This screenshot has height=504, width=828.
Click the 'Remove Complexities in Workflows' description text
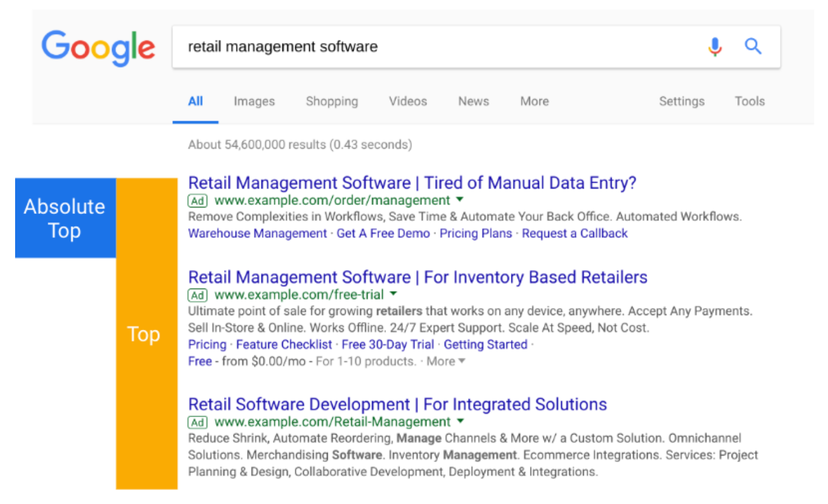465,217
